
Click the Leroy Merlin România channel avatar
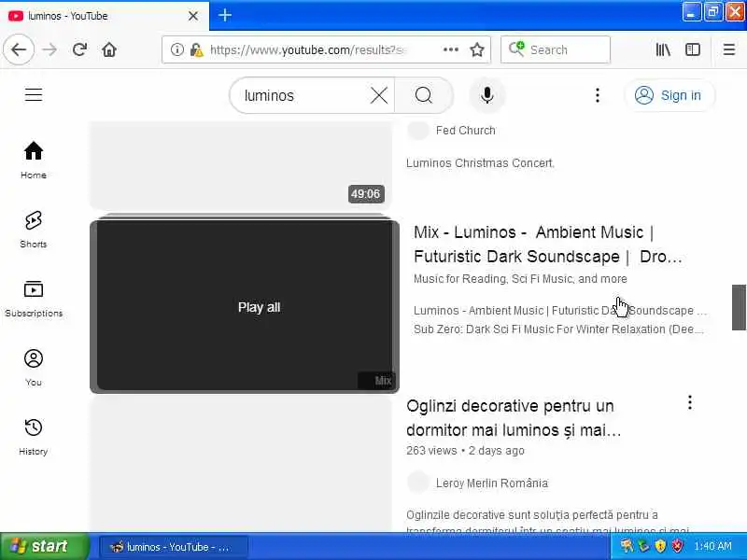coord(417,483)
